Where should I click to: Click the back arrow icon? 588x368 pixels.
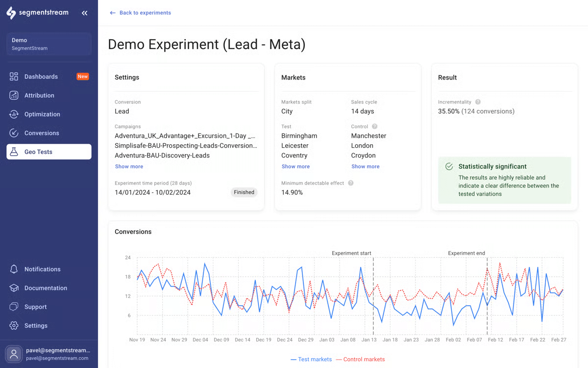[113, 13]
